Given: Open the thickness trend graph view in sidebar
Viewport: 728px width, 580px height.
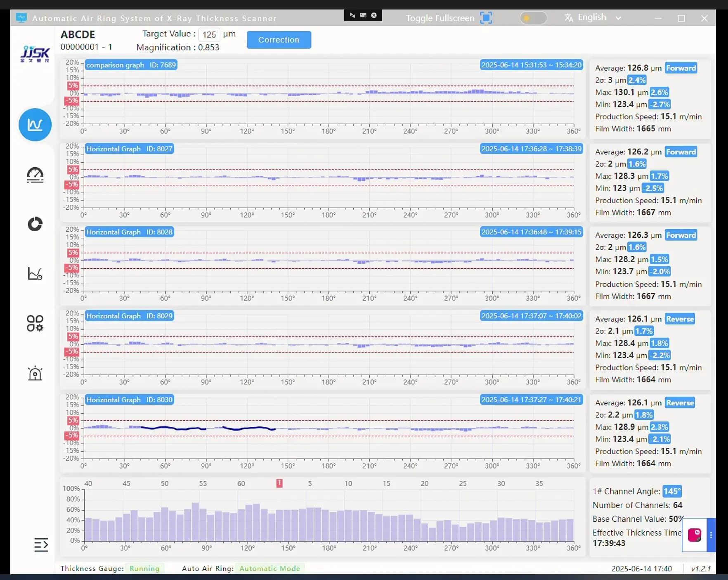Looking at the screenshot, I should [35, 125].
